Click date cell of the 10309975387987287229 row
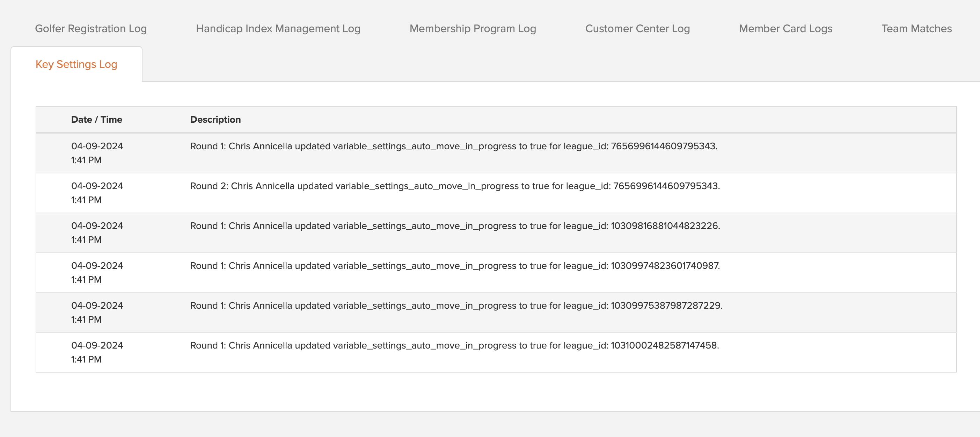 [97, 313]
